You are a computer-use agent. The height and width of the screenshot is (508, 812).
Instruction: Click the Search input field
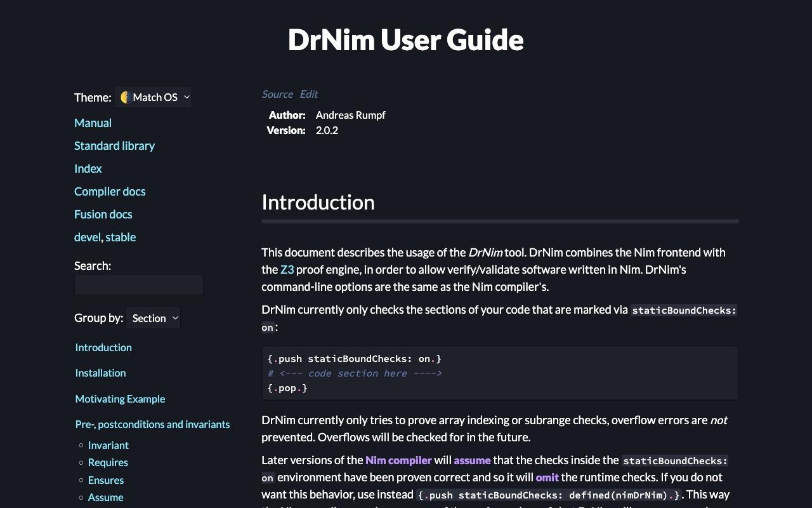point(139,285)
